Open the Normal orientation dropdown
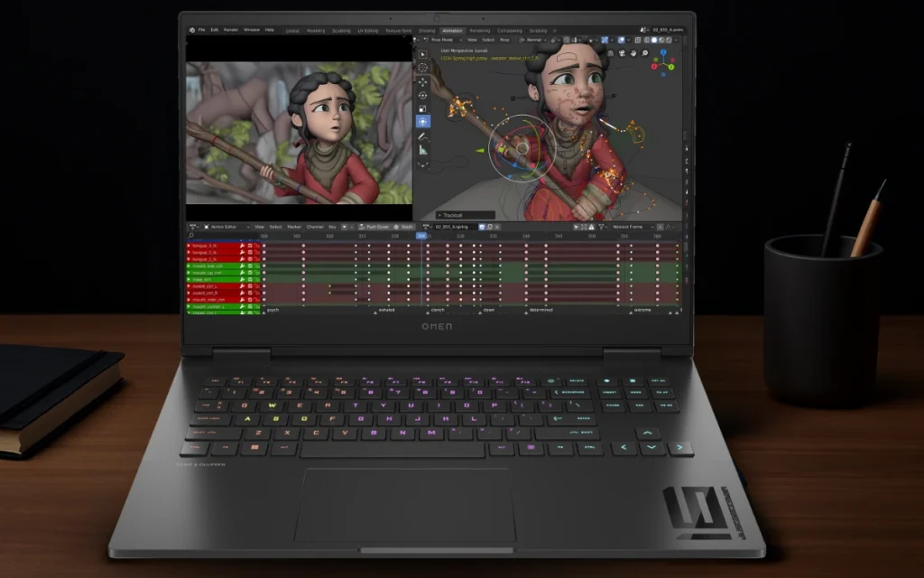This screenshot has width=924, height=578. point(533,40)
